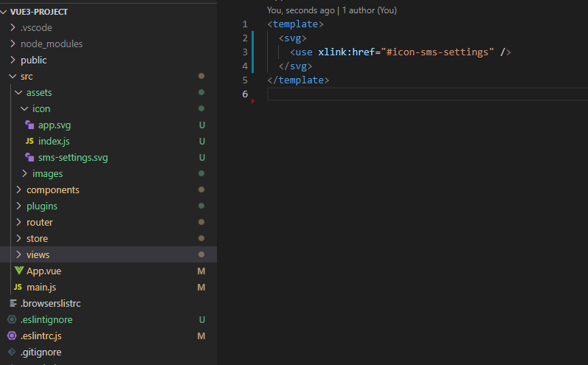Select the store folder label
Viewport: 588px width, 365px height.
point(37,239)
